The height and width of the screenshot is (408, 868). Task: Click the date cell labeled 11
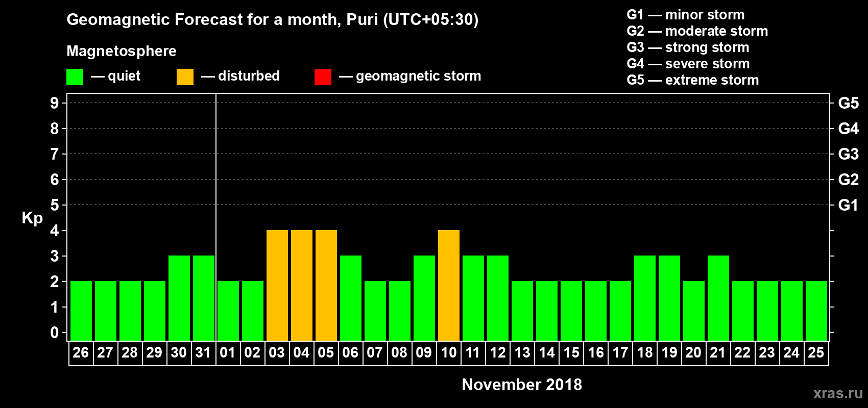click(473, 353)
